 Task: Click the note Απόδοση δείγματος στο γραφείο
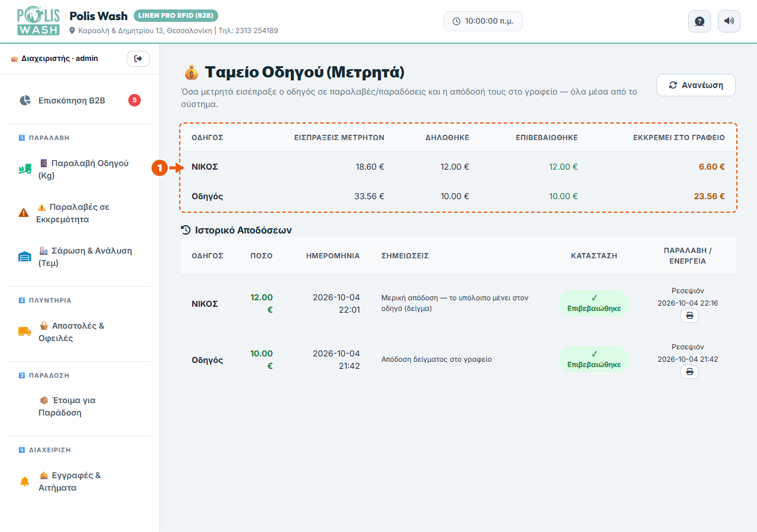pyautogui.click(x=436, y=359)
